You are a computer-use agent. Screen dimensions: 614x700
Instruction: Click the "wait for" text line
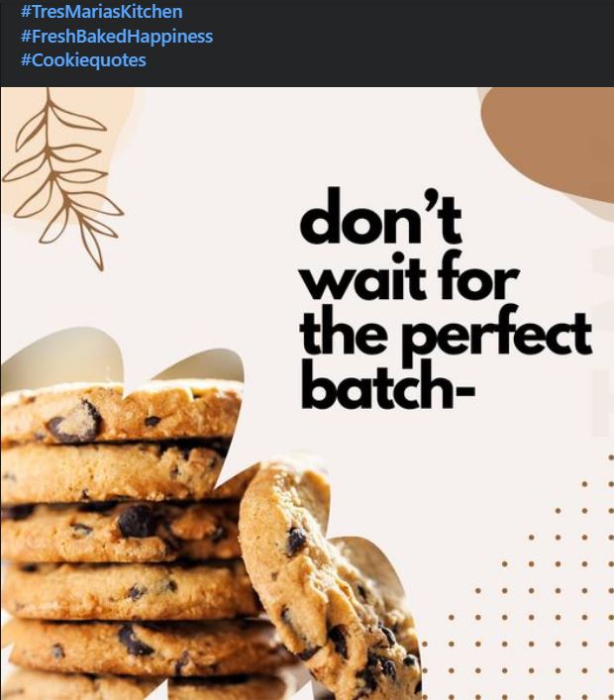(x=410, y=277)
